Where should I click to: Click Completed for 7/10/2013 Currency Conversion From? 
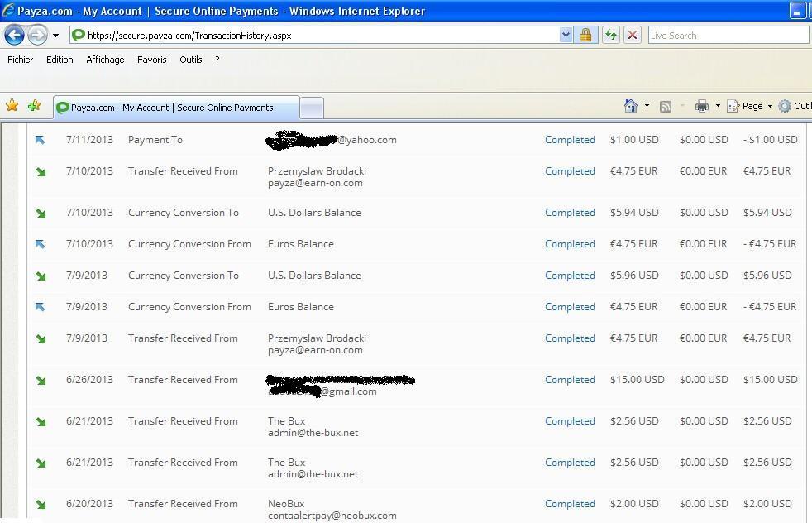pos(570,244)
